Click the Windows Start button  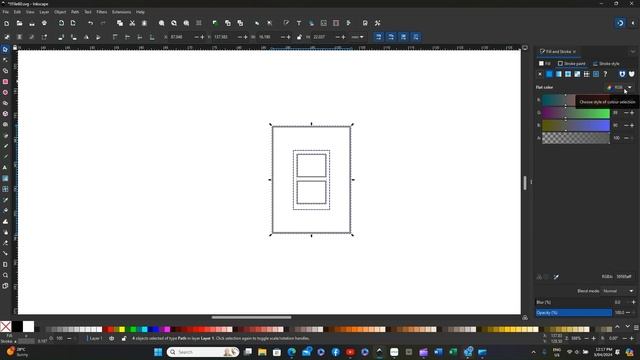click(x=158, y=352)
